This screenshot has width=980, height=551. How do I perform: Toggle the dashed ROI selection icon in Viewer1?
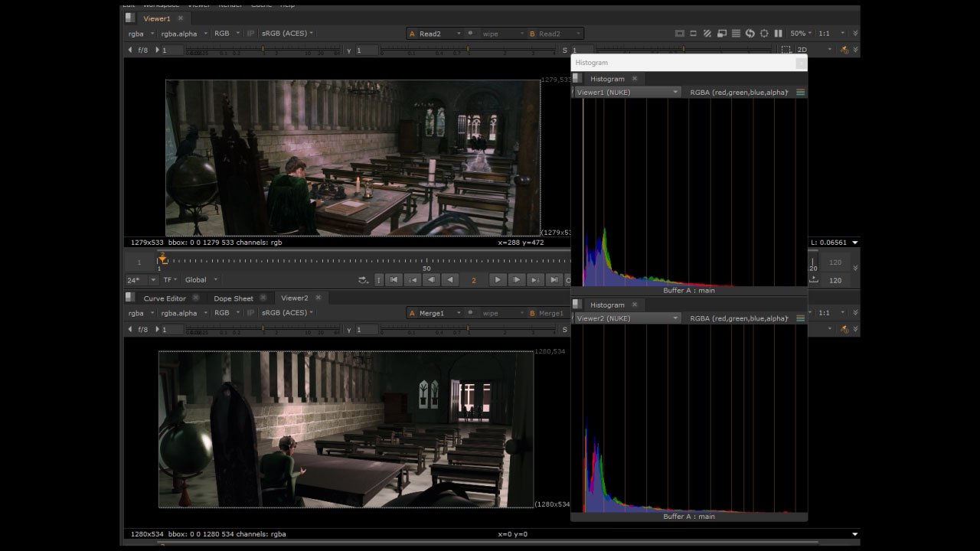point(786,50)
